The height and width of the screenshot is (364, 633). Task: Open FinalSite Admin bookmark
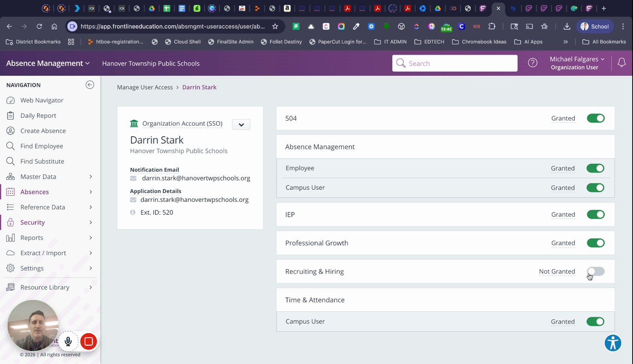tap(231, 42)
